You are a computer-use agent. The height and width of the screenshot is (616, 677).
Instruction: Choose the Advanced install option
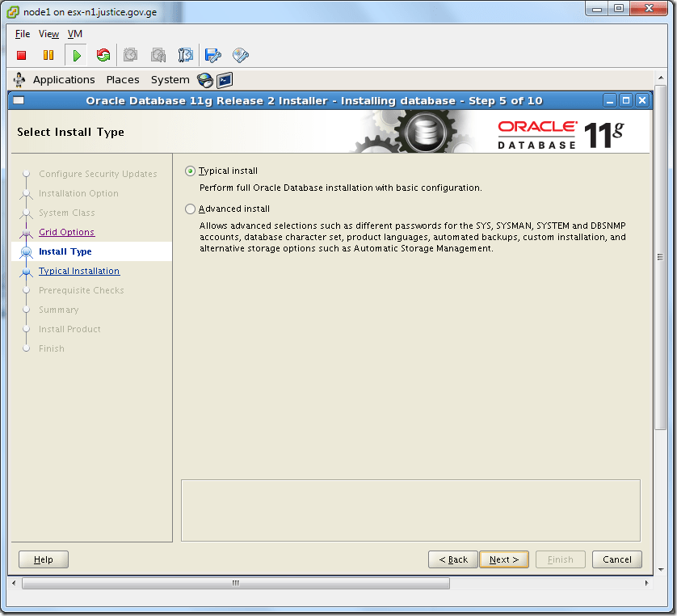click(x=189, y=209)
